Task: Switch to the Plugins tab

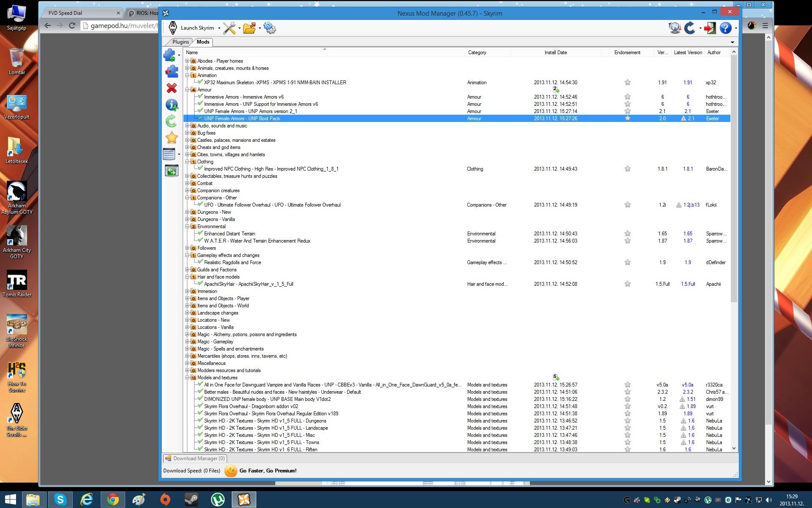Action: point(181,42)
